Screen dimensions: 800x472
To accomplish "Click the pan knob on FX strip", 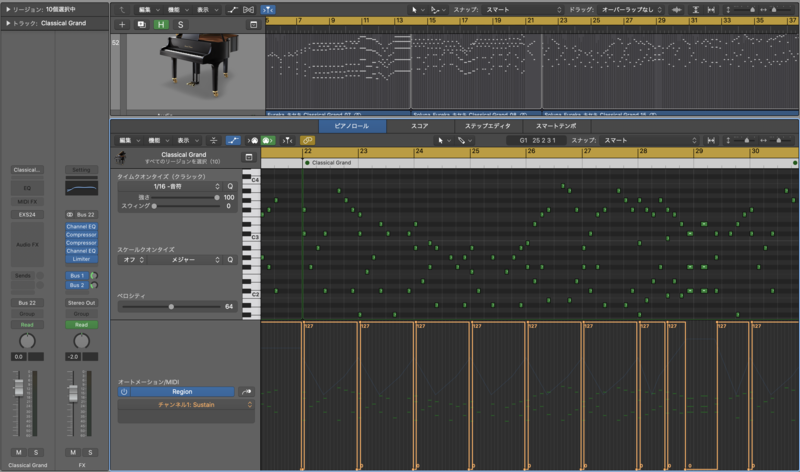I will [x=82, y=340].
